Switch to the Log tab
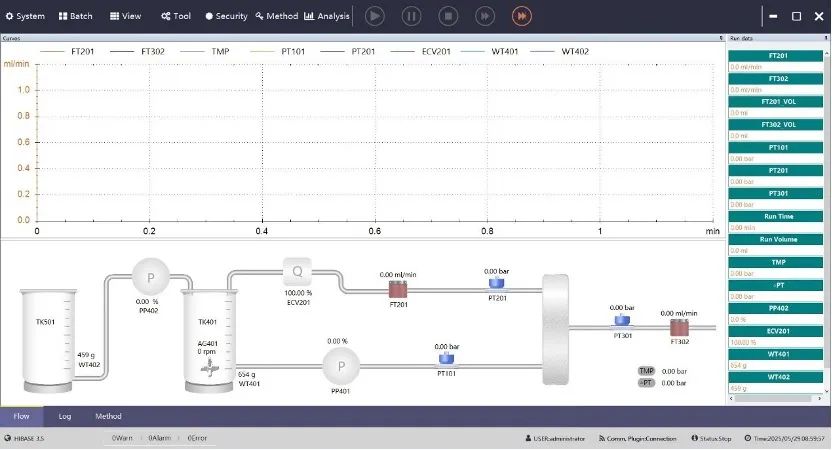Viewport: 832px width, 450px height. pyautogui.click(x=65, y=416)
